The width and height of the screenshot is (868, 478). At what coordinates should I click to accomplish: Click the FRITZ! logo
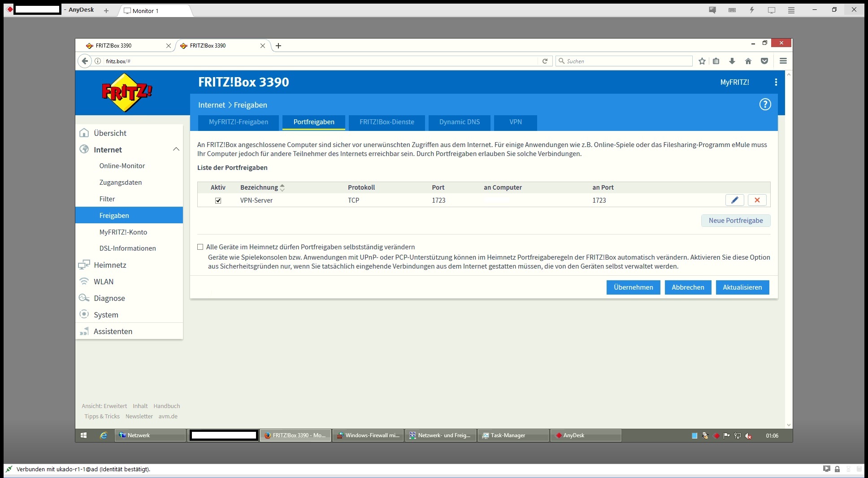(127, 92)
